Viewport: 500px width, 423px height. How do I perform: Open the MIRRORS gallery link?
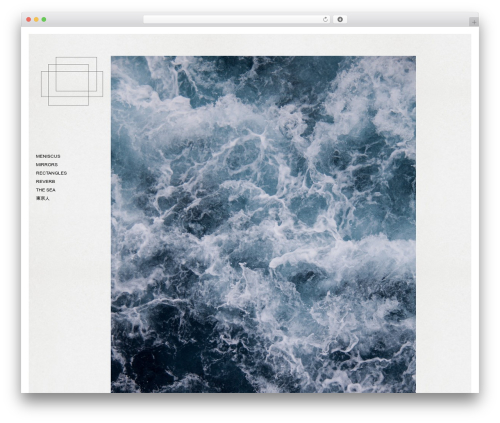tap(47, 165)
